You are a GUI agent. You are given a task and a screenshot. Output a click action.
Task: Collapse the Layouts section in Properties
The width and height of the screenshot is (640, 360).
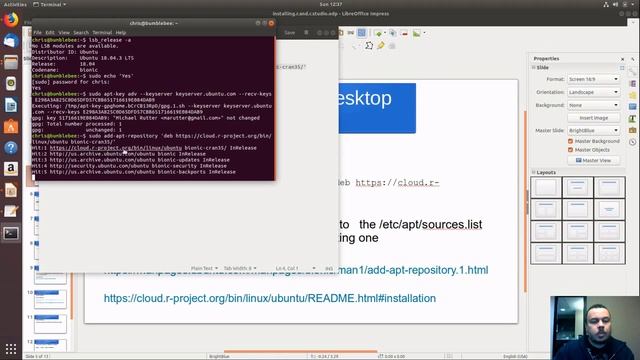coord(533,172)
